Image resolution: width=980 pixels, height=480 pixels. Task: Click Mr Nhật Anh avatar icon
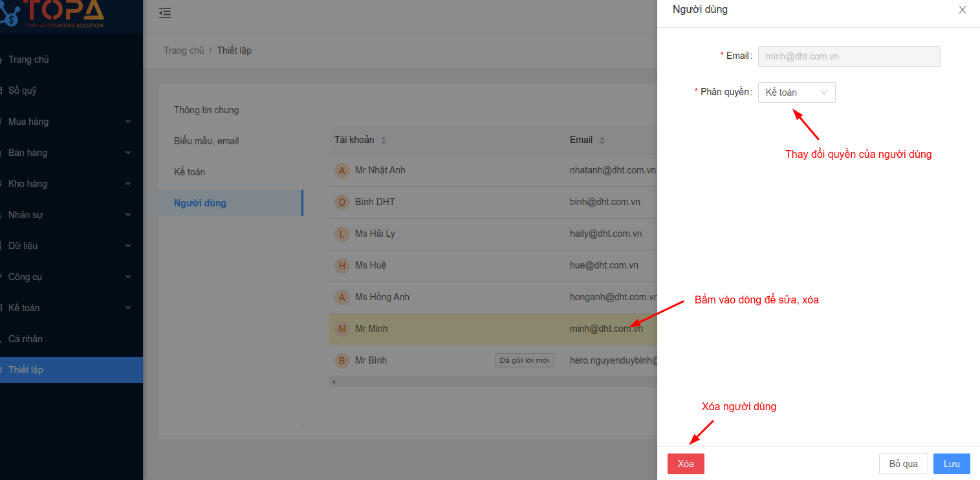(342, 171)
